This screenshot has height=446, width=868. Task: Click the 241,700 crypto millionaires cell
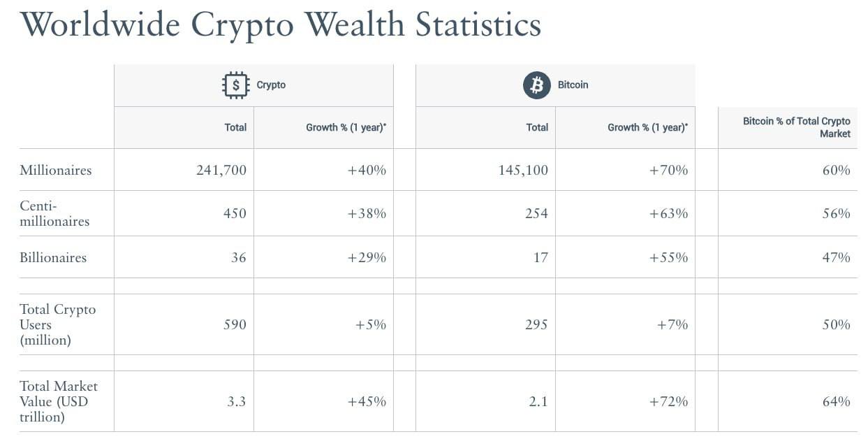(184, 170)
